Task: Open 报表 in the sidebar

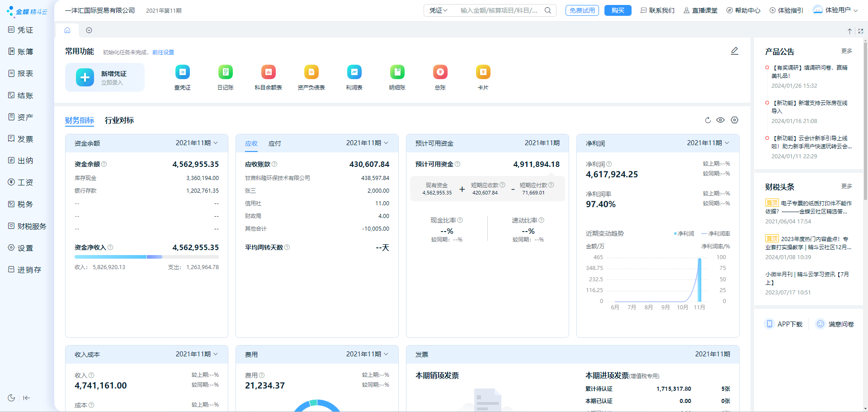Action: (21, 73)
